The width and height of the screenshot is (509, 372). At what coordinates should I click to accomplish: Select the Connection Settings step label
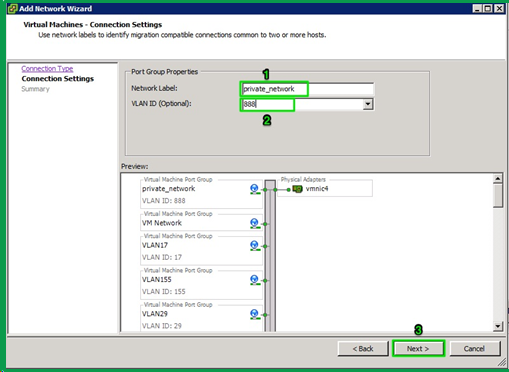click(x=58, y=79)
